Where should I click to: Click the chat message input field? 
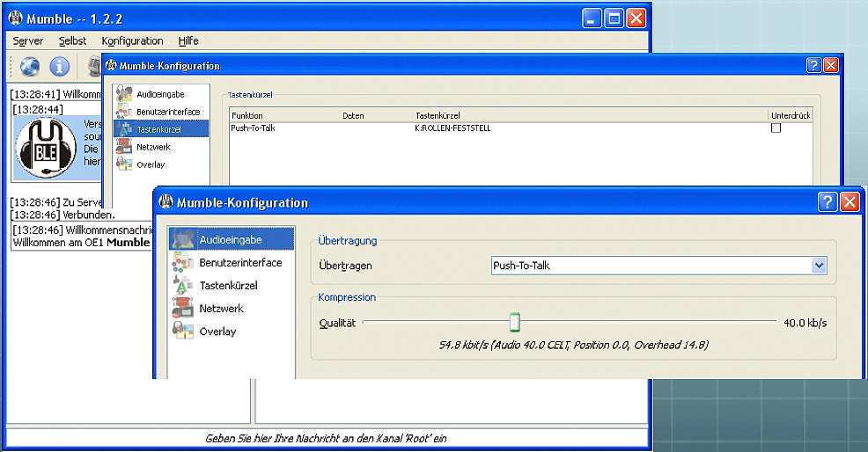[326, 438]
